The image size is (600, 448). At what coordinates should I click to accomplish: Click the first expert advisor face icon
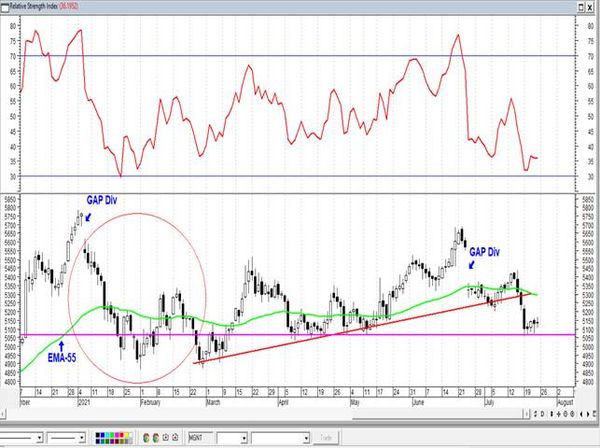[x=146, y=438]
